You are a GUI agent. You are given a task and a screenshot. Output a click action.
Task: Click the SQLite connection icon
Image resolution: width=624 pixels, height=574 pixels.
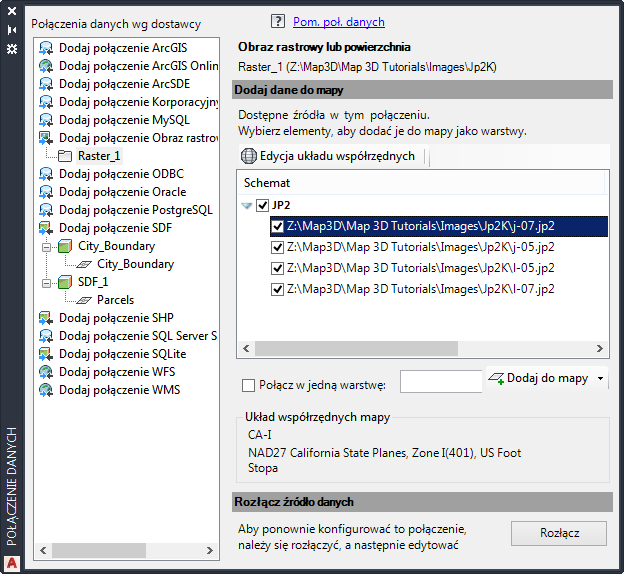pyautogui.click(x=46, y=354)
